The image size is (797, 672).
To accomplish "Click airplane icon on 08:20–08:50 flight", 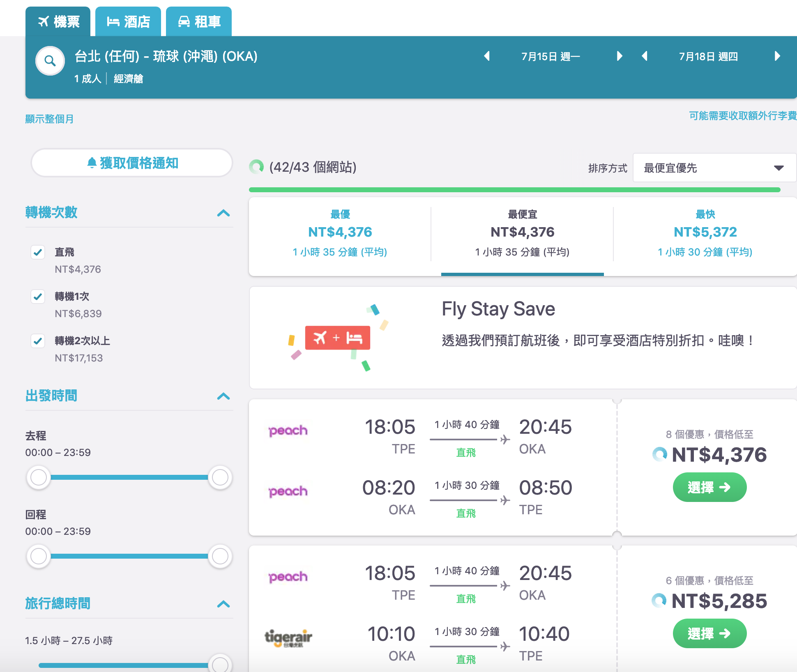I will [505, 500].
